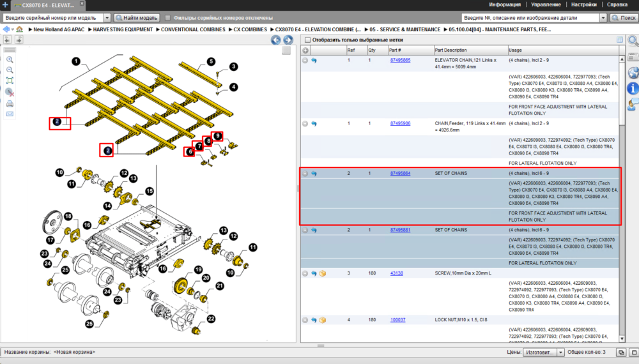
Task: Add part 87495864 with plus circle
Action: 305,174
